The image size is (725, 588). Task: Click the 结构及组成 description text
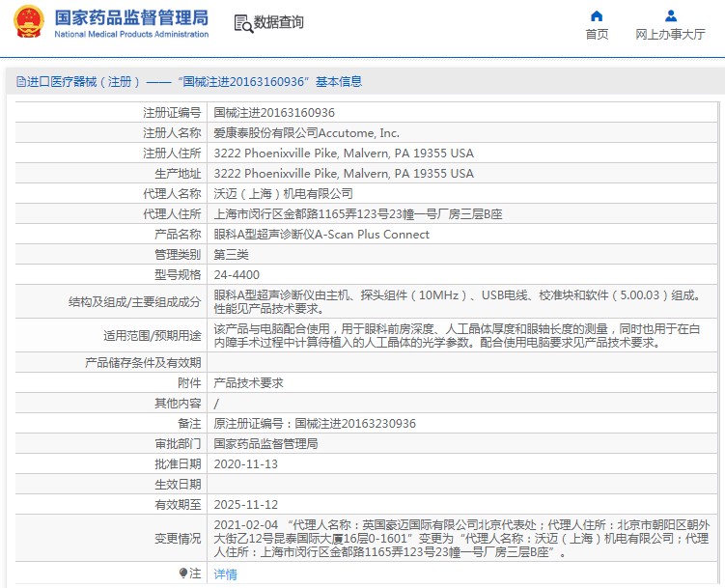pyautogui.click(x=459, y=302)
